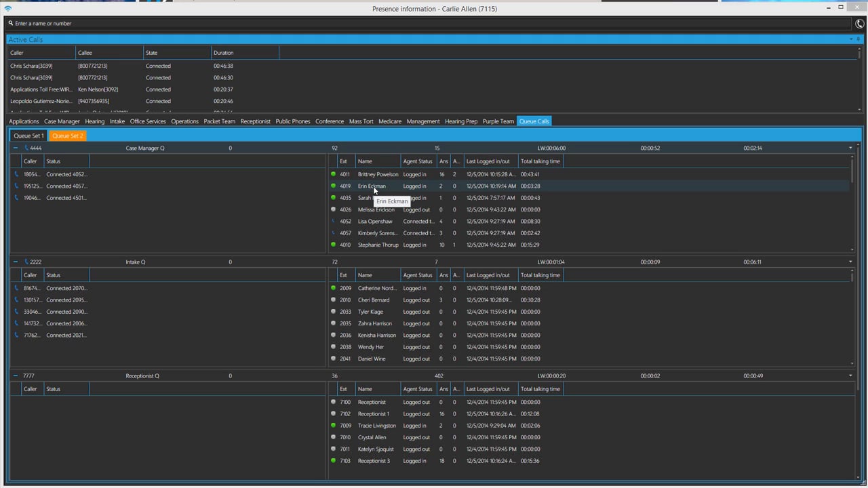Click green status dot for Brittney Powelson
The width and height of the screenshot is (868, 488).
click(333, 174)
